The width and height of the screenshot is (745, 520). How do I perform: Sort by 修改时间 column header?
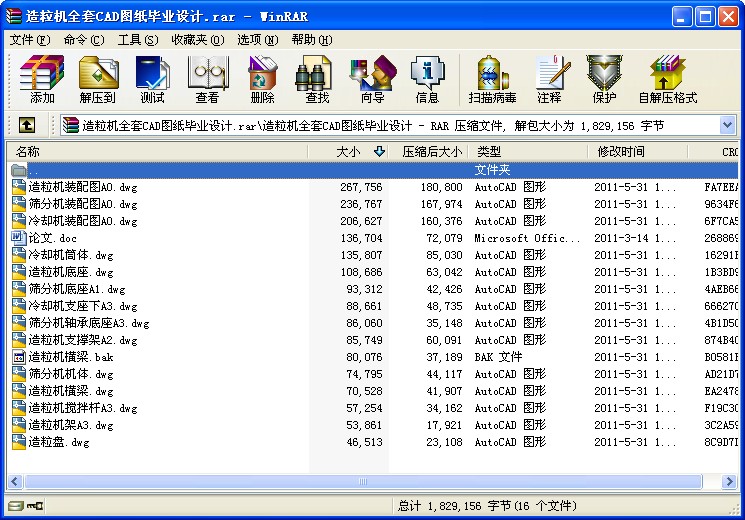(638, 152)
